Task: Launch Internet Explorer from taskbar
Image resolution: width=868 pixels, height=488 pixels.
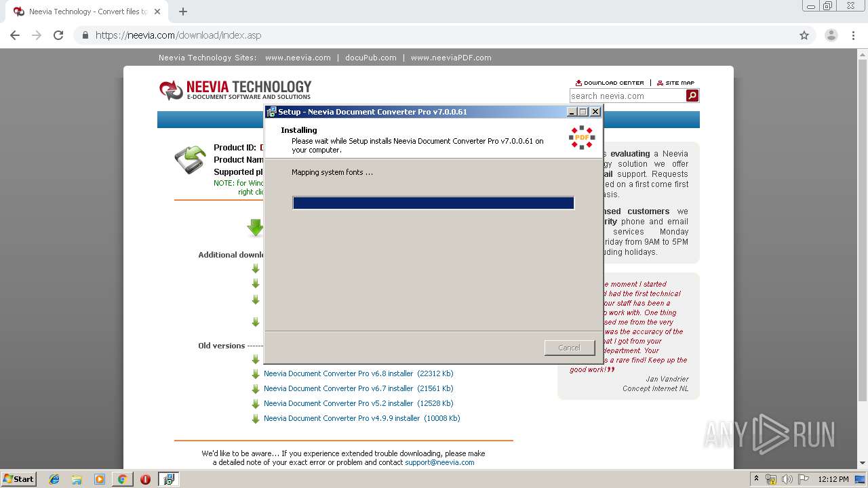Action: [x=54, y=479]
